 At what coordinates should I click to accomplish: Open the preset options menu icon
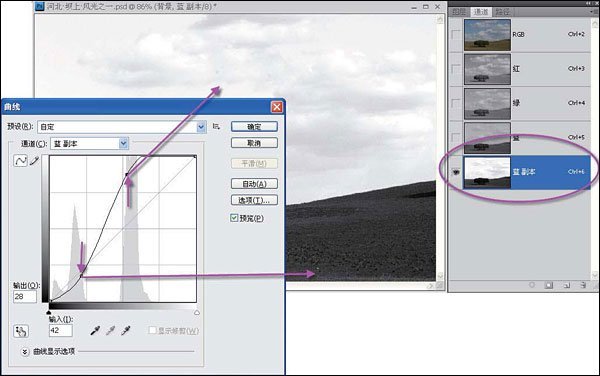[x=217, y=126]
